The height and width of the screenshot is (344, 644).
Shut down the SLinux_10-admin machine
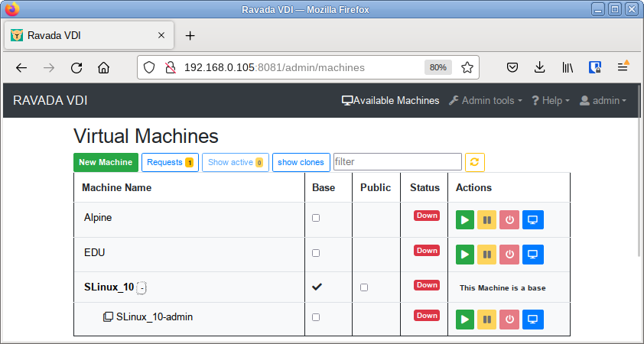[x=509, y=320]
